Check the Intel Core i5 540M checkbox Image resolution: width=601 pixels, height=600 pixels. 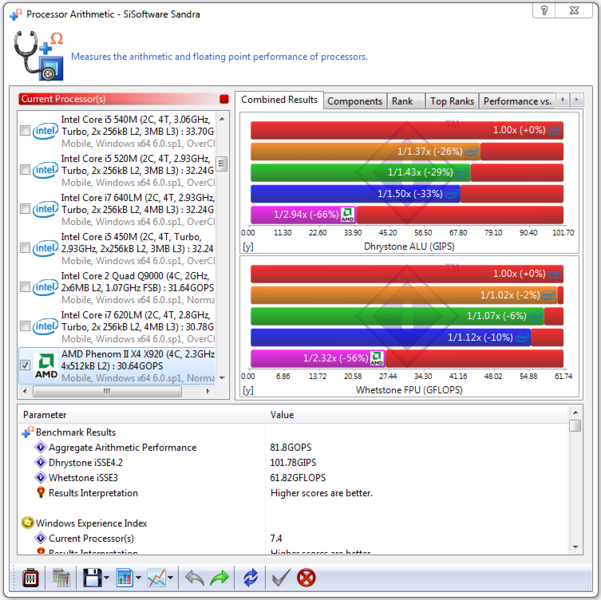pyautogui.click(x=25, y=131)
